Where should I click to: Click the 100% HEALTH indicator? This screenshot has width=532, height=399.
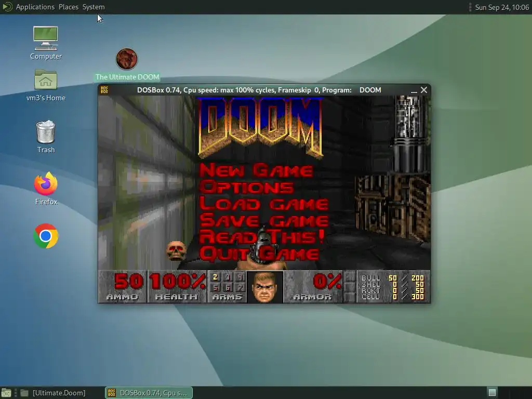(177, 287)
